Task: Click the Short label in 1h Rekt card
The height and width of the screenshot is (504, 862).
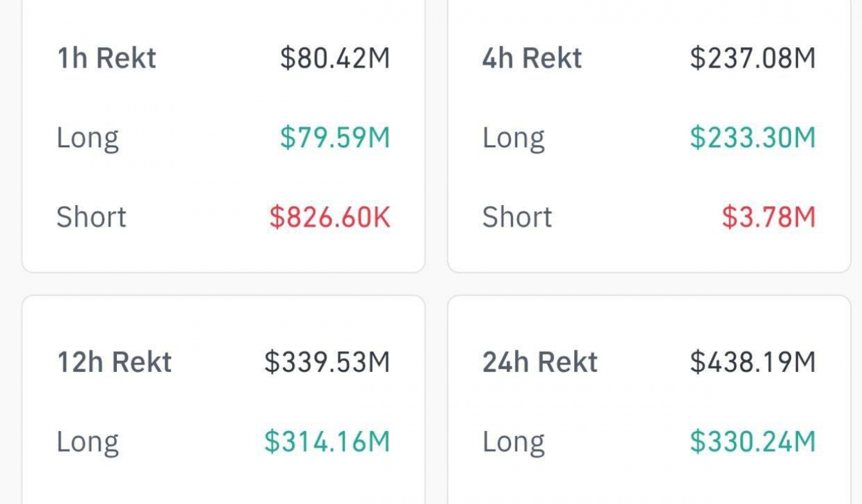Action: pos(91,217)
